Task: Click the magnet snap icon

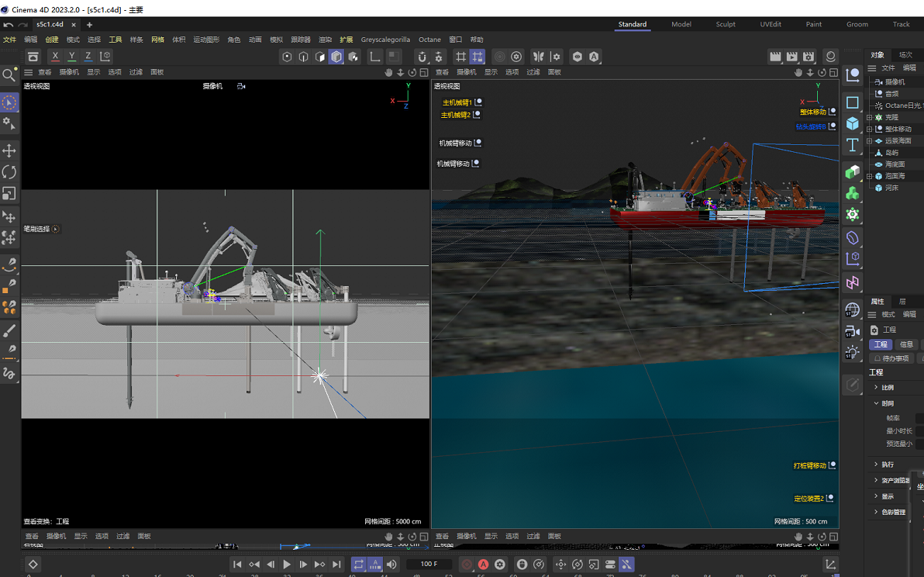Action: pos(422,57)
